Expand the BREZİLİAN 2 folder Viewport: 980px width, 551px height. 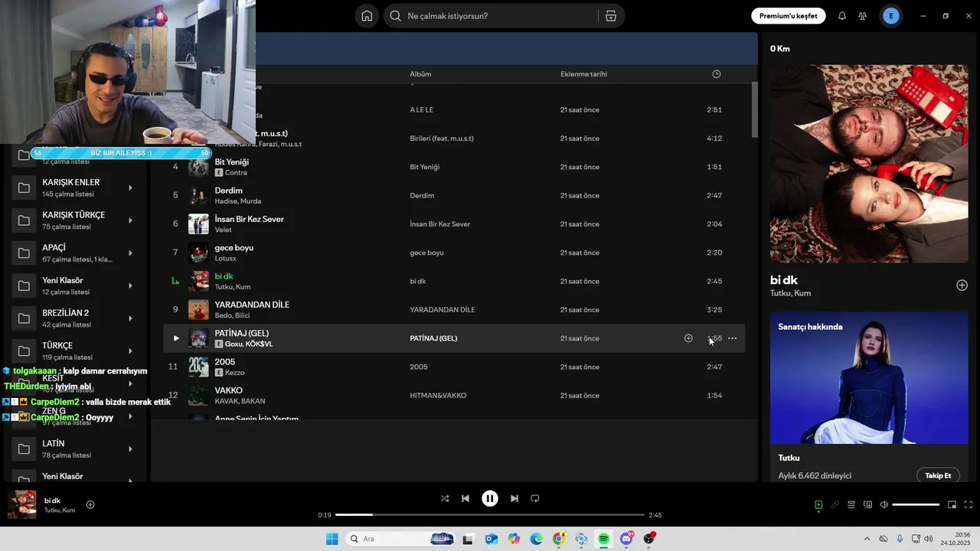click(x=130, y=318)
